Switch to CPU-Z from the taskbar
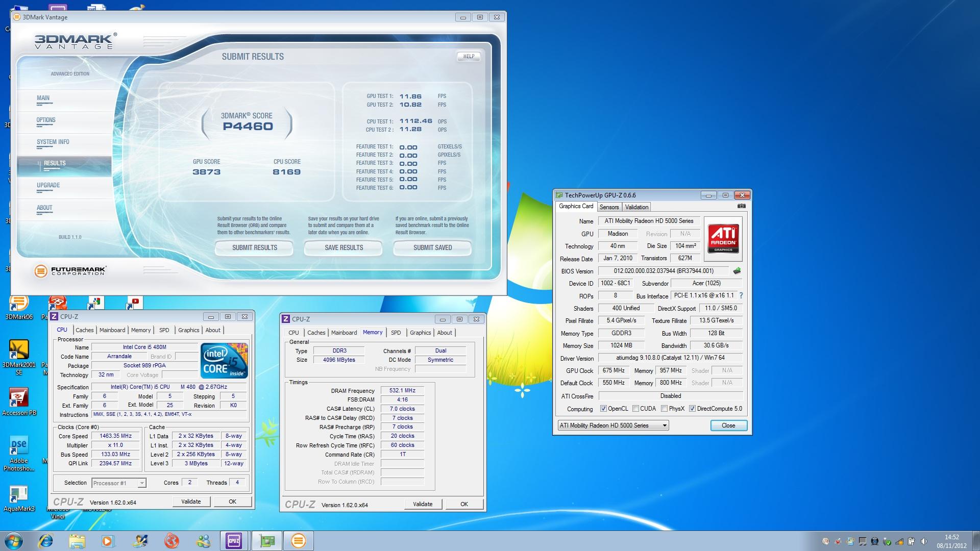The image size is (980, 551). click(234, 541)
